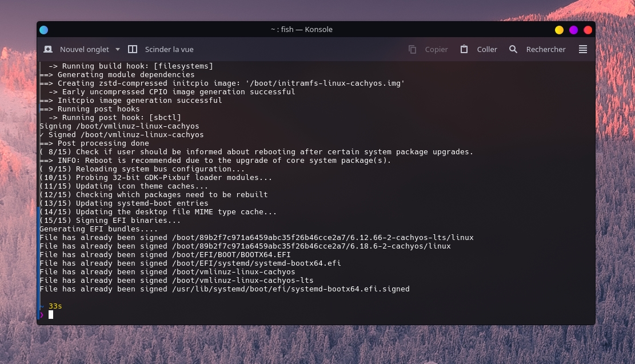
Task: Click the new tab icon in toolbar
Action: [x=48, y=50]
